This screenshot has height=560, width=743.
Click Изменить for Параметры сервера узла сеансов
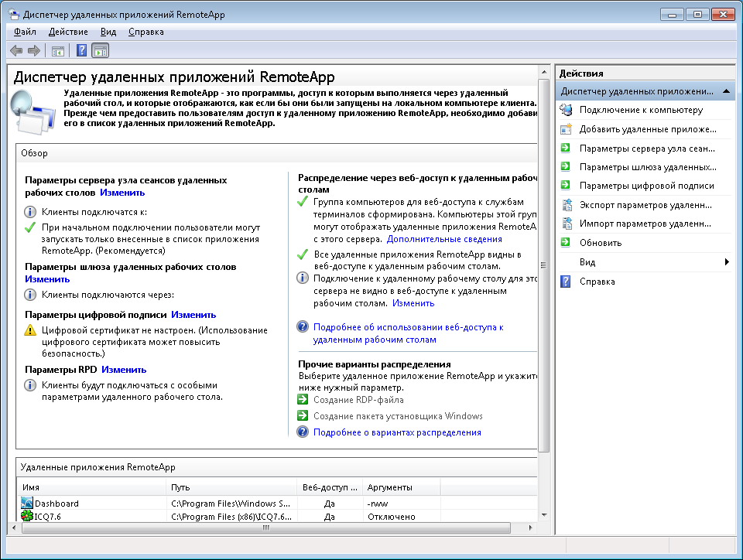pos(122,193)
